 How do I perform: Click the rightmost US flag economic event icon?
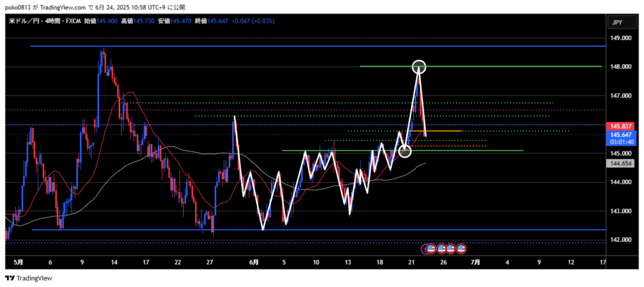pos(461,249)
